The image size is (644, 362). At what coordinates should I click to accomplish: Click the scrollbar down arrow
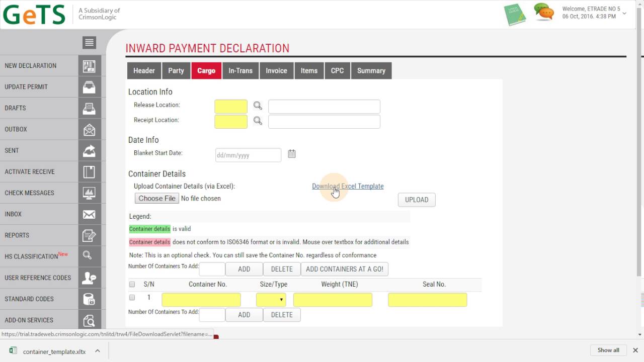click(639, 334)
